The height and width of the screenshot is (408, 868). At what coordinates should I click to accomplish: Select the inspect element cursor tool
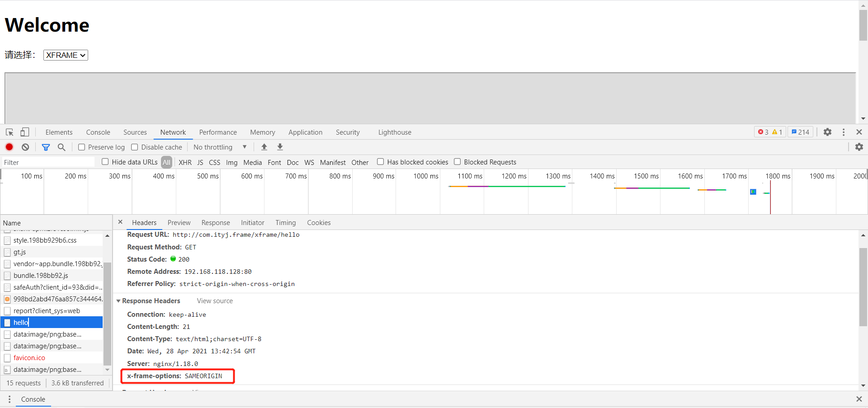click(9, 132)
